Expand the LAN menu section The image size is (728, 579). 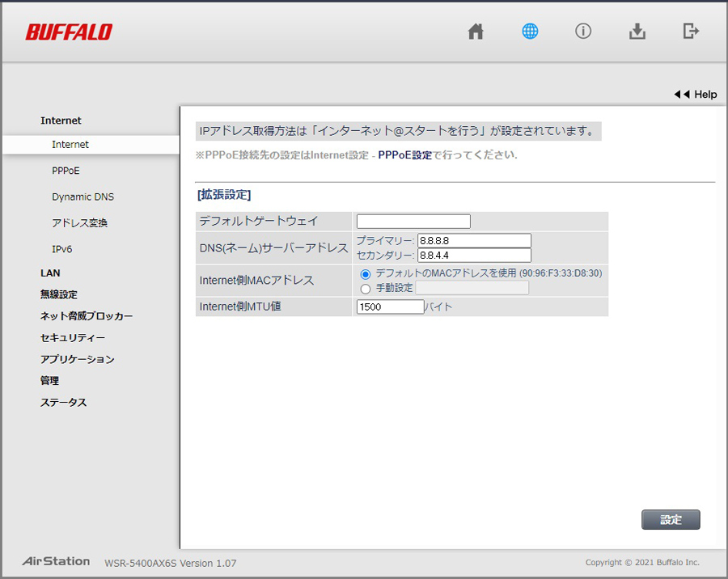[50, 273]
